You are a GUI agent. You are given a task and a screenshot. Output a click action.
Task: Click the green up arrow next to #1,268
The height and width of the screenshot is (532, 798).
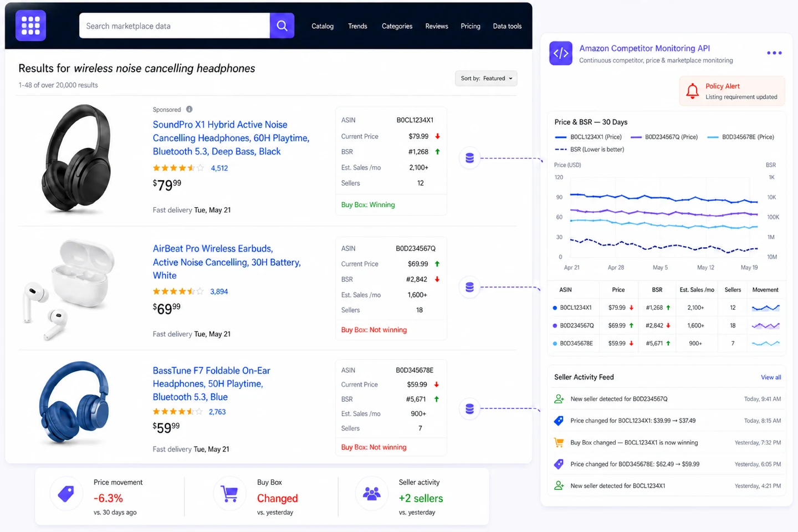click(x=437, y=152)
